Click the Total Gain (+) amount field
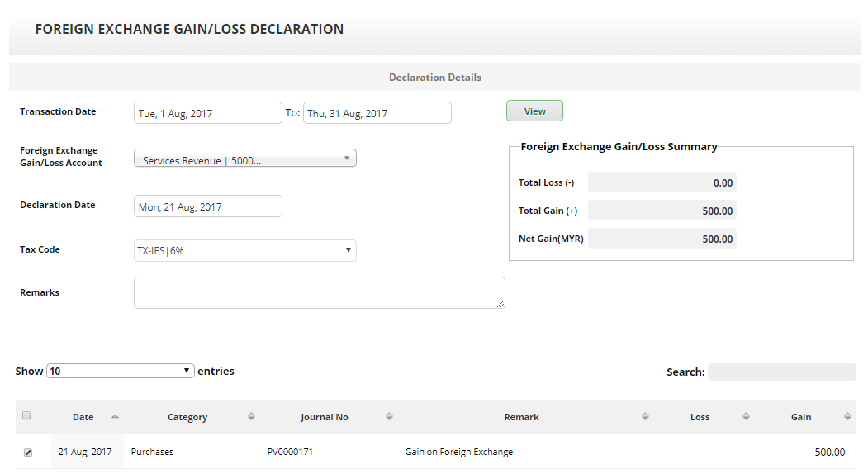 (662, 211)
